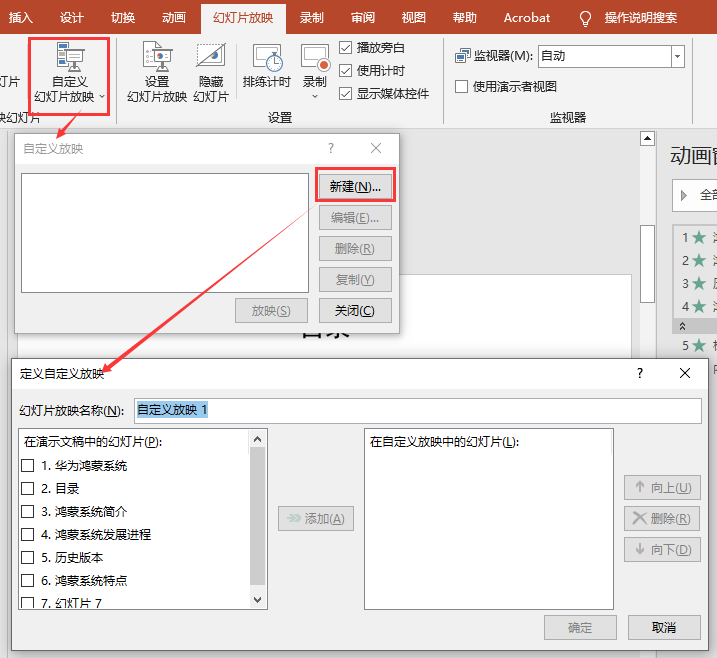This screenshot has width=717, height=658.
Task: Click the 排练计时 icon
Action: (x=267, y=60)
